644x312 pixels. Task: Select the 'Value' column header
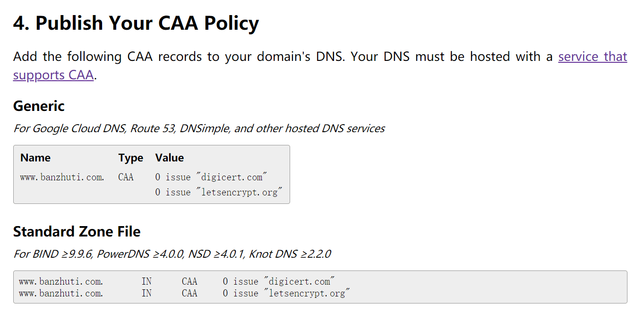point(170,158)
